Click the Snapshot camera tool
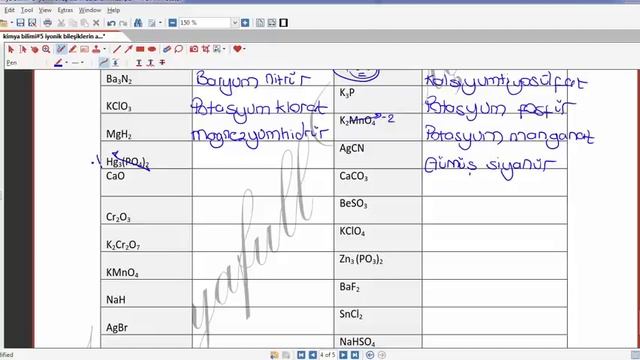The height and width of the screenshot is (360, 640). [x=194, y=49]
